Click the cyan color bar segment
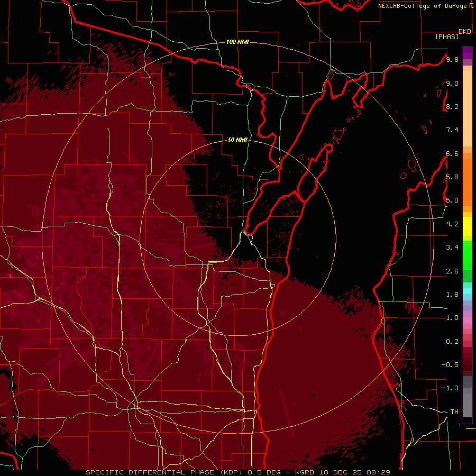 click(467, 290)
